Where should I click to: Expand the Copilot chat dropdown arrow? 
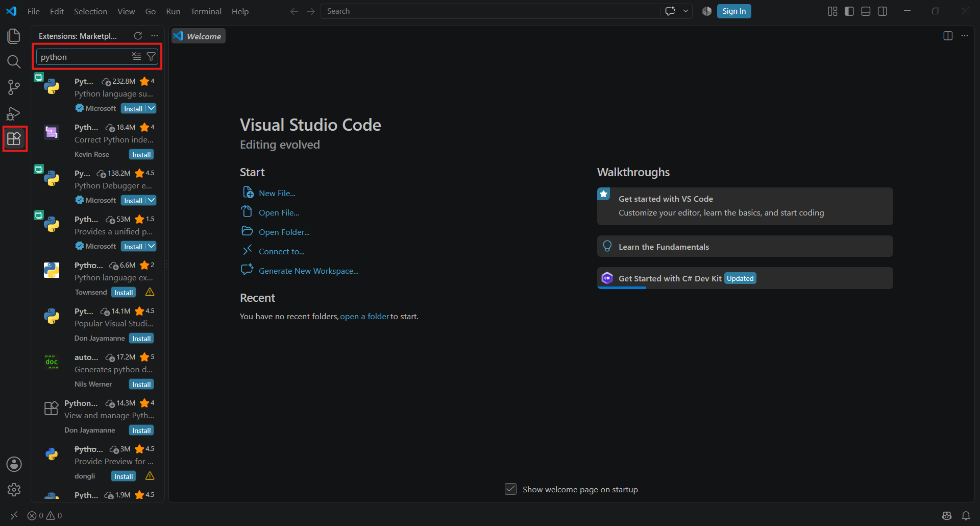click(x=685, y=11)
